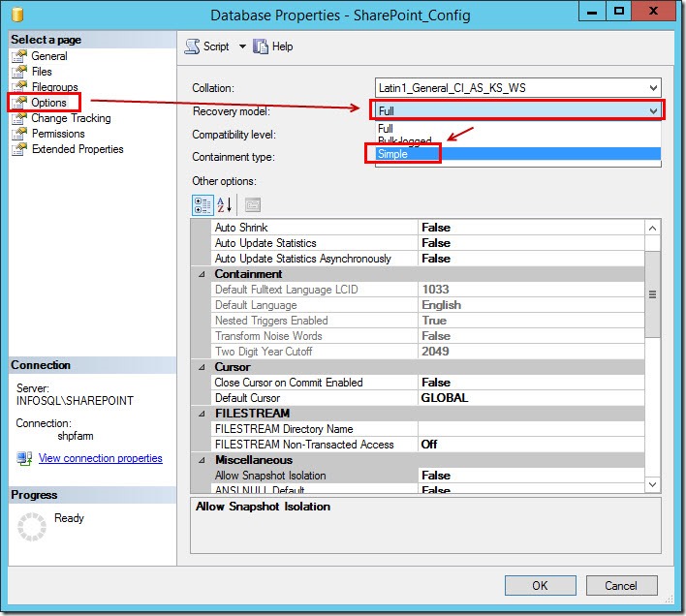686x616 pixels.
Task: Click FILESTREAM Directory Name value field
Action: [531, 429]
